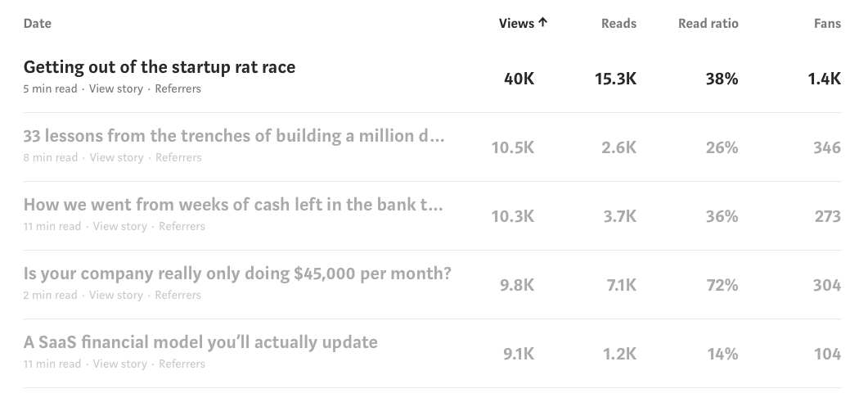View story for 33 lessons post

tap(117, 157)
